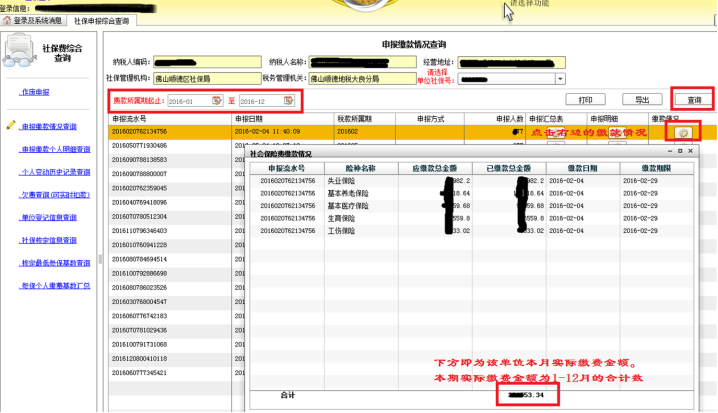Expand the 单位社保号 dropdown list

[x=560, y=78]
